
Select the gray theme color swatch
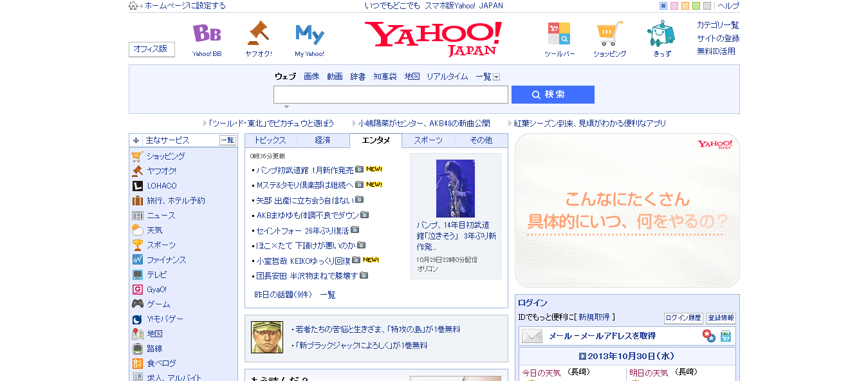coord(707,6)
